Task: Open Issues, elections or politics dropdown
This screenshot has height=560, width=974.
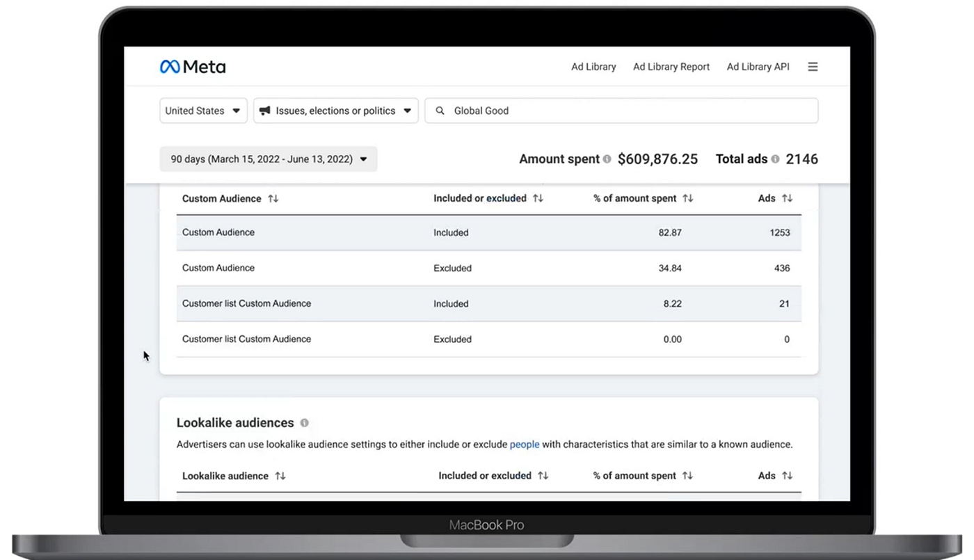Action: pyautogui.click(x=335, y=111)
